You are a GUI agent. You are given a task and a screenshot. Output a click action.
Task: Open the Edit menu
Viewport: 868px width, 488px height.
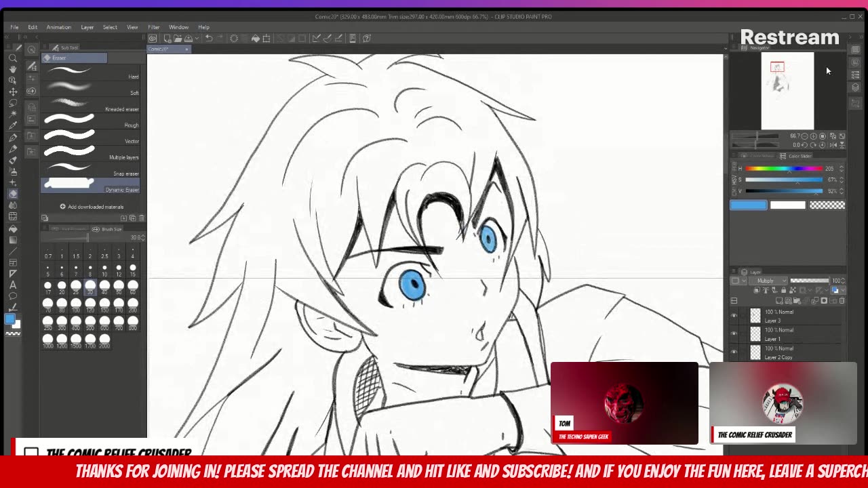(33, 27)
